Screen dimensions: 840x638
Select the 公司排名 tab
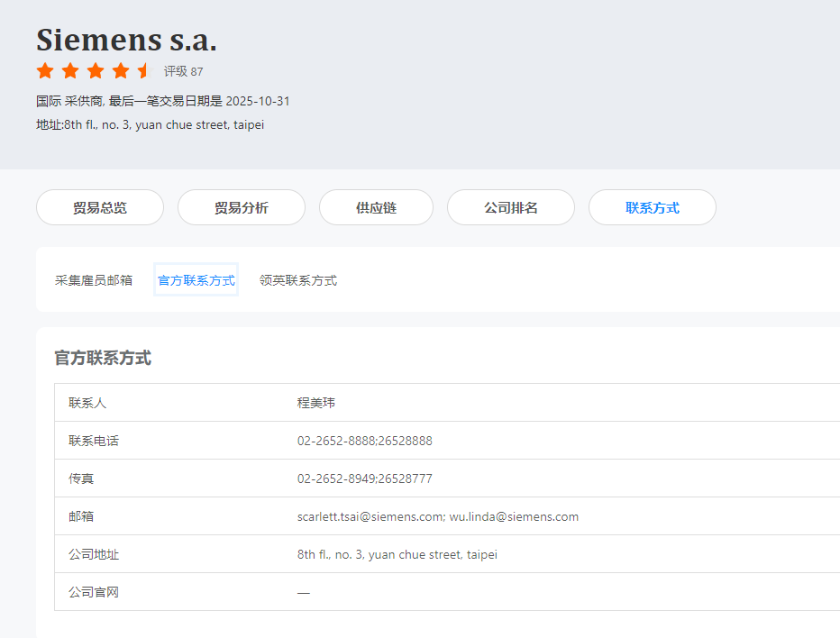pyautogui.click(x=511, y=207)
